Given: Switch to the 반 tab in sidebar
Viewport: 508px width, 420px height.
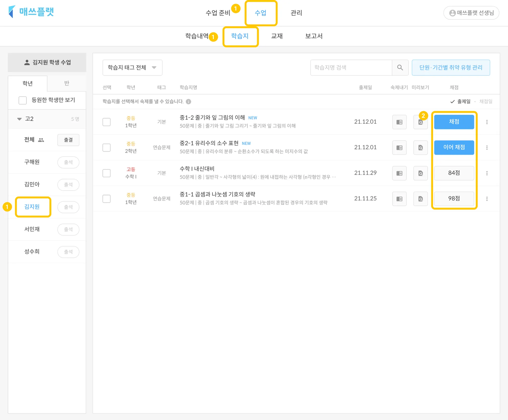Looking at the screenshot, I should (66, 83).
